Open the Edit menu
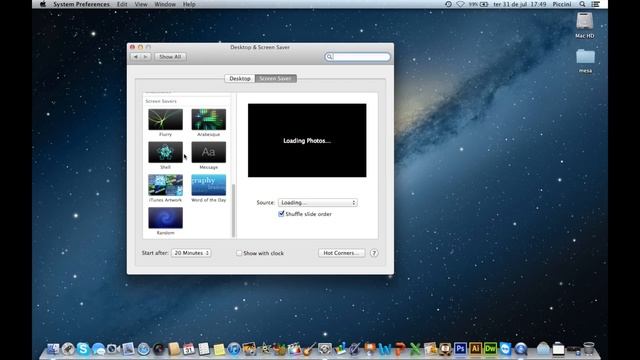The height and width of the screenshot is (360, 640). [122, 4]
